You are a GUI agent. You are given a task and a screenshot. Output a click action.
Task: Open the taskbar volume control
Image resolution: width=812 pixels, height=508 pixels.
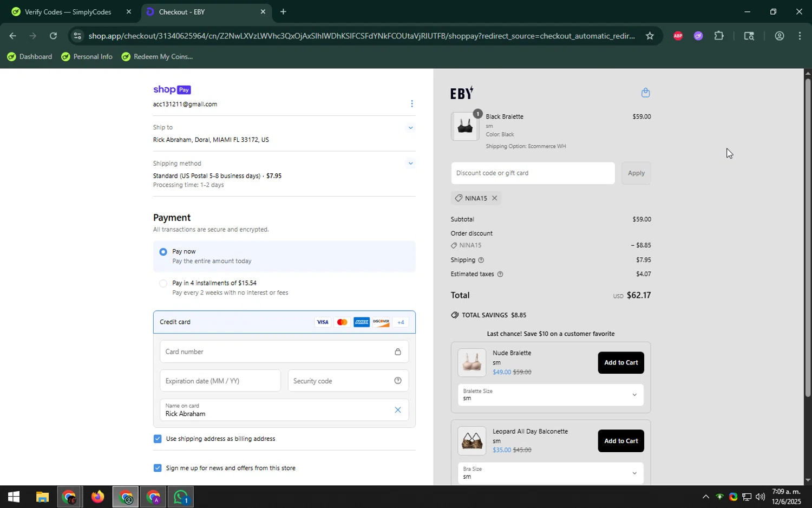pyautogui.click(x=760, y=497)
